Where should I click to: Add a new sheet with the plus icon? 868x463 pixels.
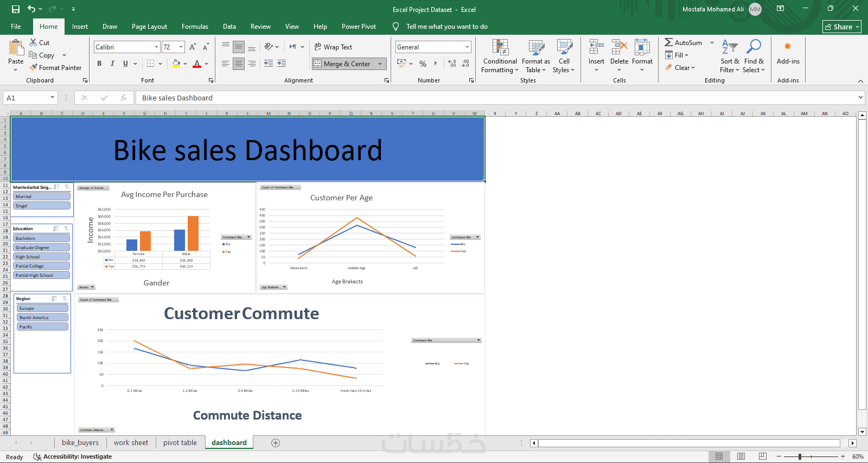coord(276,443)
